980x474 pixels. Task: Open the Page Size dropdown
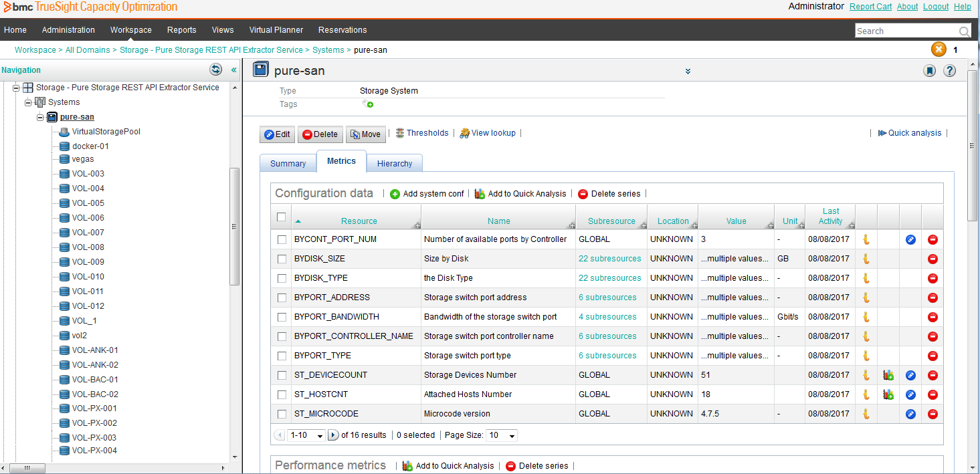[502, 435]
